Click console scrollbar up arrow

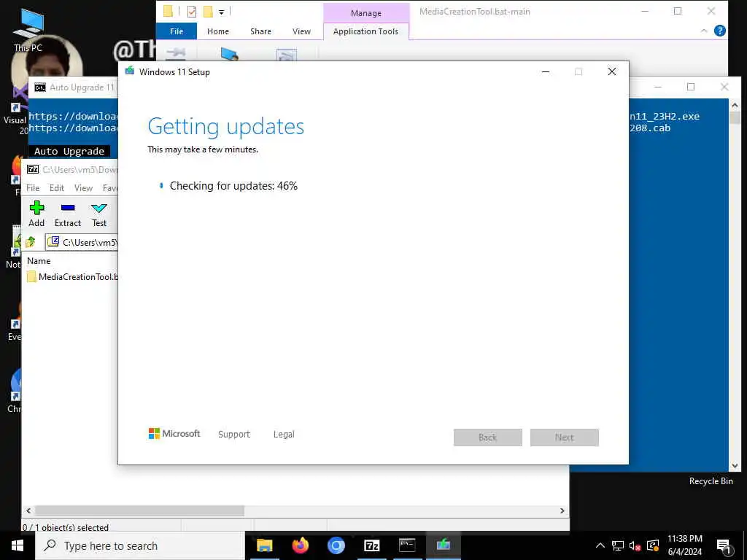[735, 105]
